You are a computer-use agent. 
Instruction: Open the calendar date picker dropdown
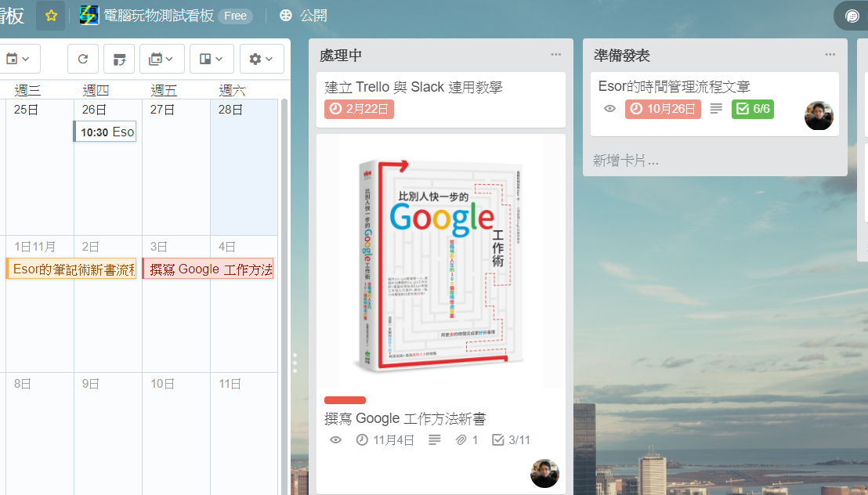[x=18, y=59]
